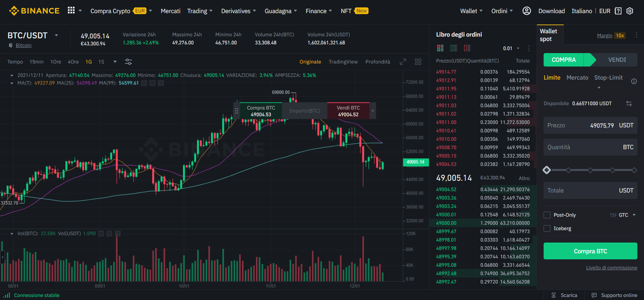Switch chart to Profondità tab

pyautogui.click(x=378, y=62)
